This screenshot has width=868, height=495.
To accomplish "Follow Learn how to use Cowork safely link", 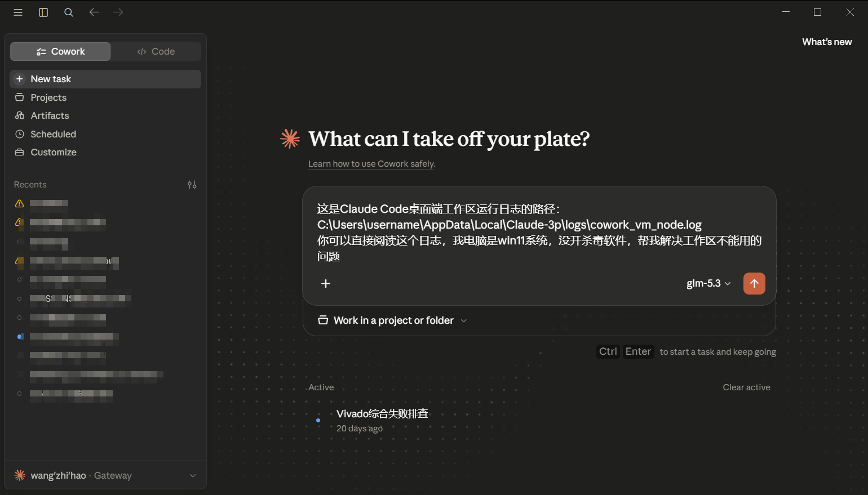I will 372,164.
